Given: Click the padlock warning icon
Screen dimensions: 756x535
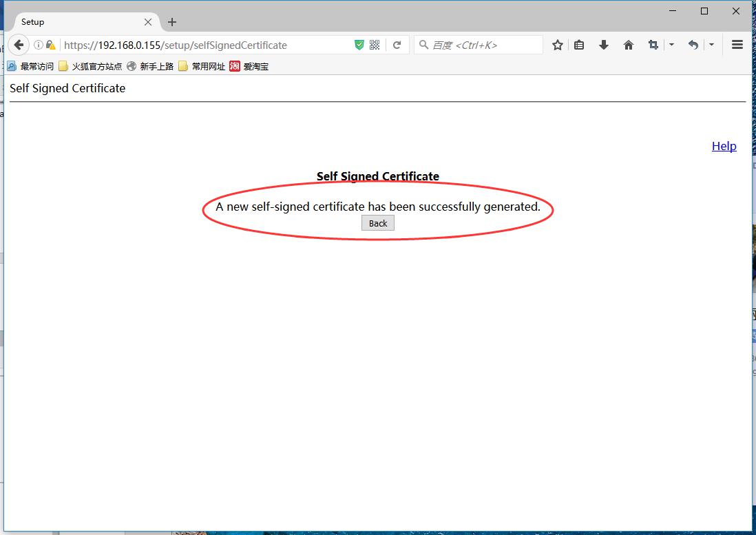Looking at the screenshot, I should tap(51, 45).
